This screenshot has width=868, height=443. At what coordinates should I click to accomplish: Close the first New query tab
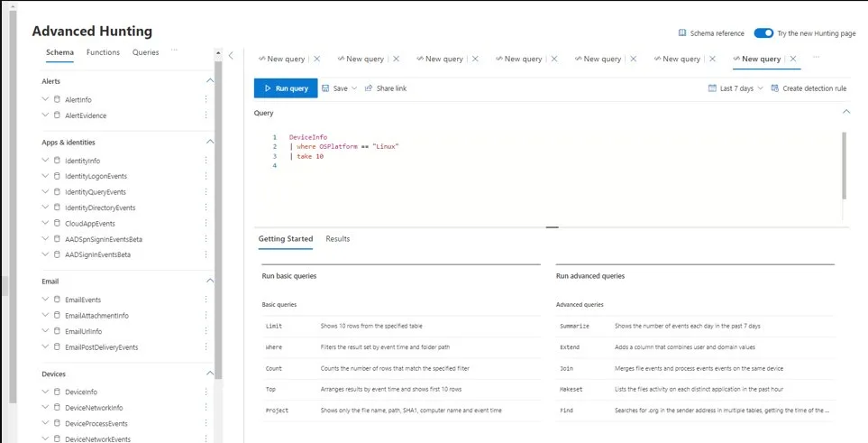(x=316, y=59)
